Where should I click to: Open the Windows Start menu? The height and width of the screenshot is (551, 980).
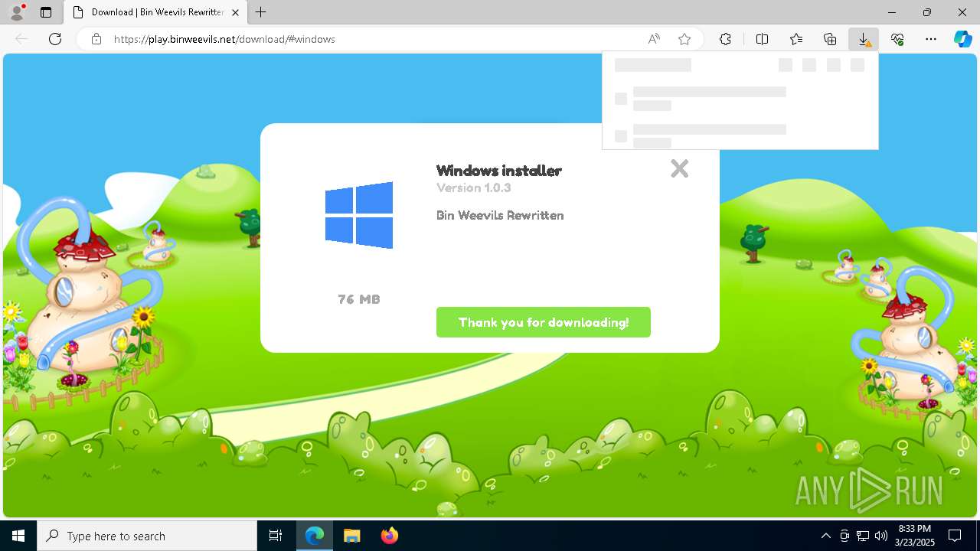coord(18,536)
